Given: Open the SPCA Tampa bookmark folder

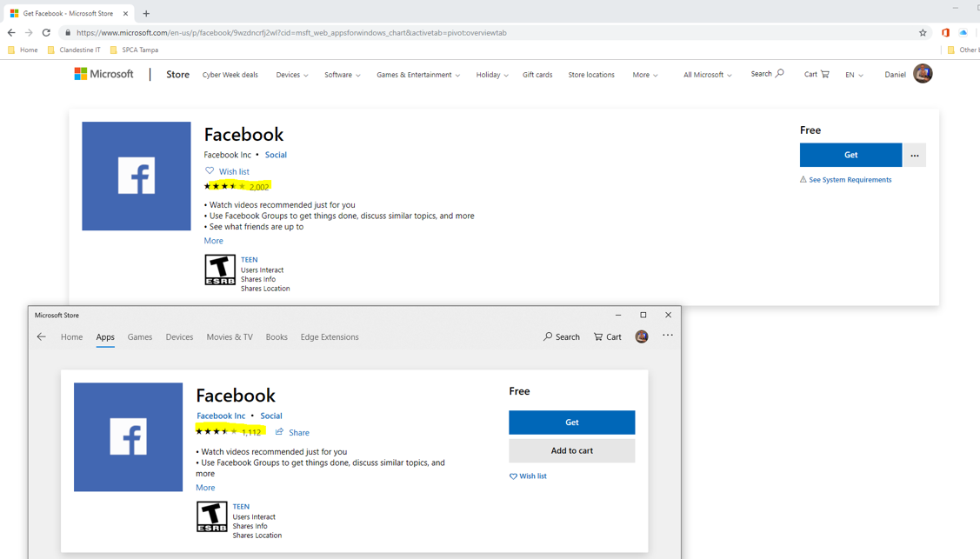Looking at the screenshot, I should pos(134,50).
